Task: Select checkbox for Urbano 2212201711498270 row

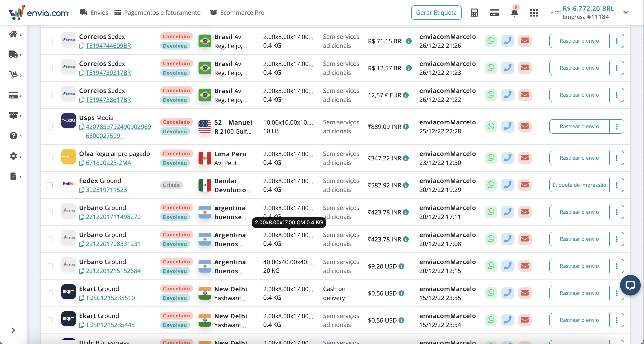Action: click(50, 212)
